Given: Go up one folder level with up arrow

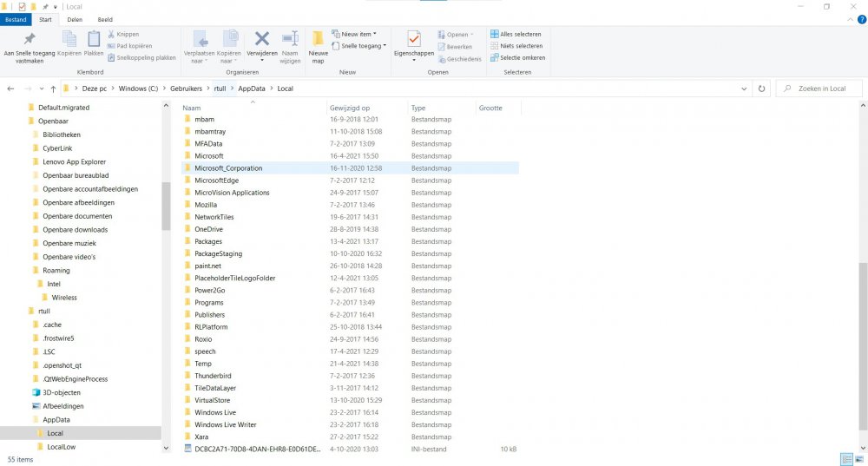Looking at the screenshot, I should [x=54, y=89].
